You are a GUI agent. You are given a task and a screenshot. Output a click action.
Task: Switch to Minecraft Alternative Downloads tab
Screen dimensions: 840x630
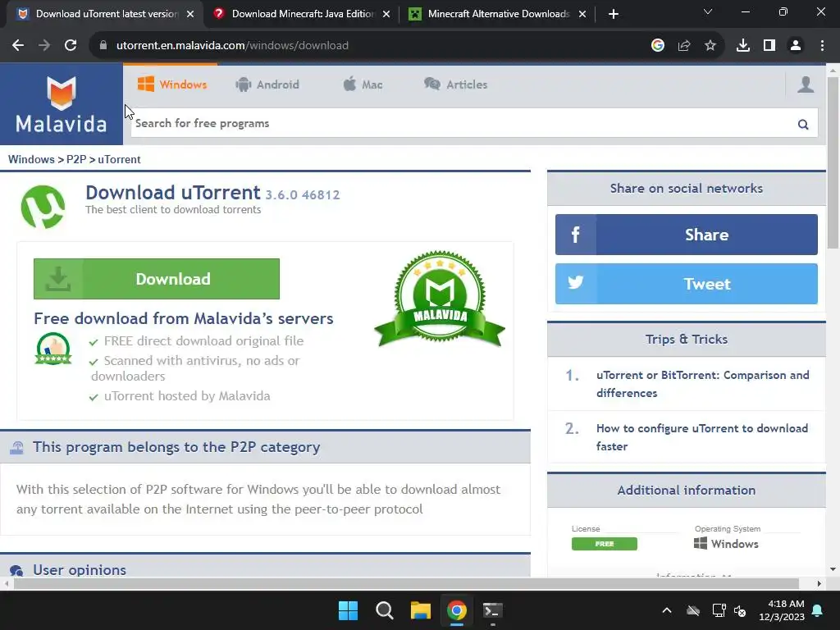498,14
